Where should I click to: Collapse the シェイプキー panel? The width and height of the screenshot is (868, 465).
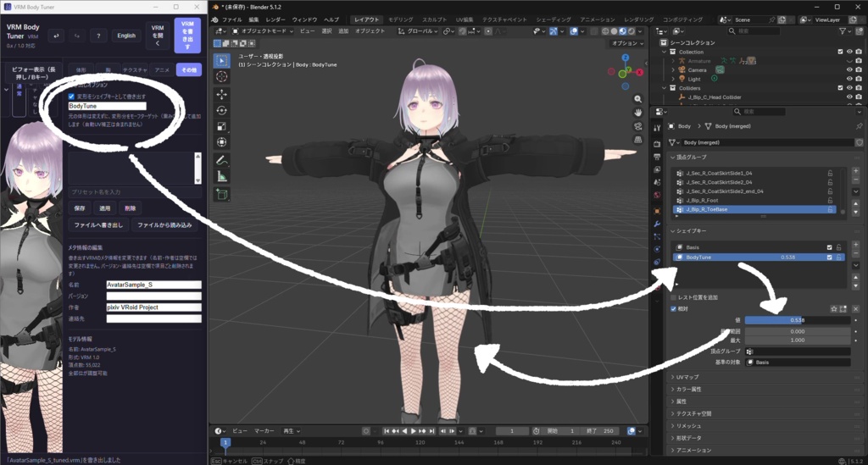pos(688,230)
